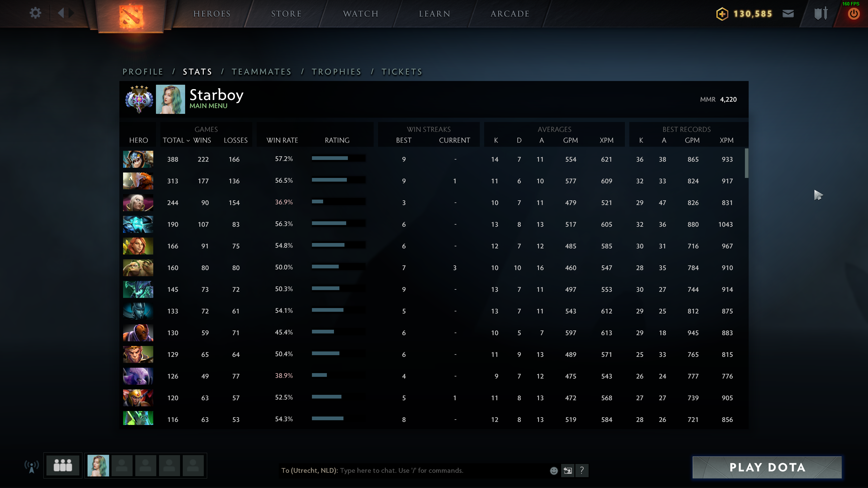The image size is (868, 488).
Task: Open the mail inbox icon
Action: point(788,14)
